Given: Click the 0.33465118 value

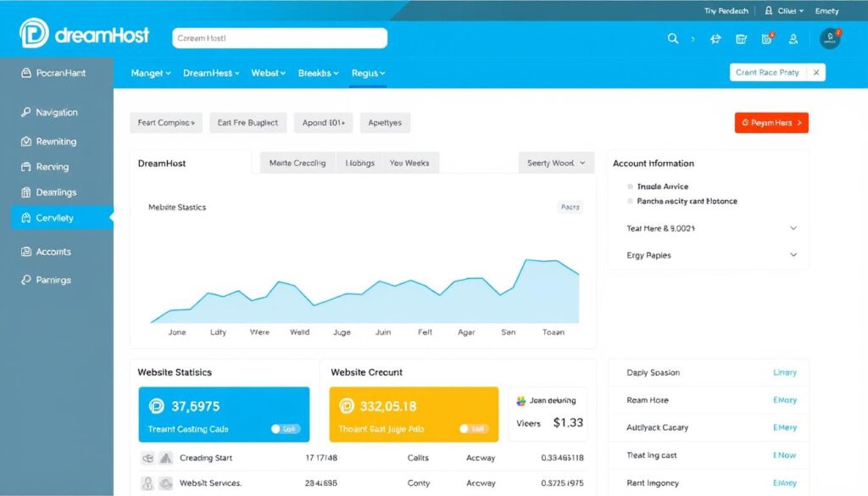Looking at the screenshot, I should pos(562,458).
